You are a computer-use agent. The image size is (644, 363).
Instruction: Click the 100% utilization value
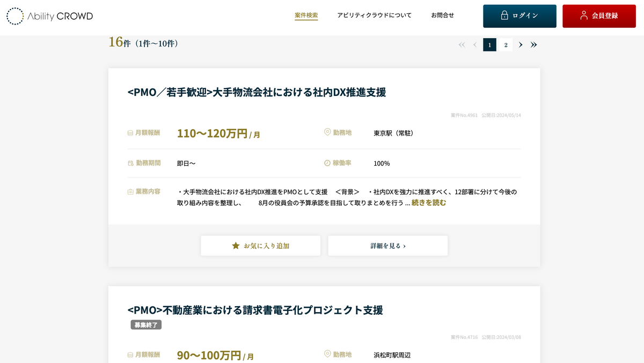pyautogui.click(x=382, y=163)
